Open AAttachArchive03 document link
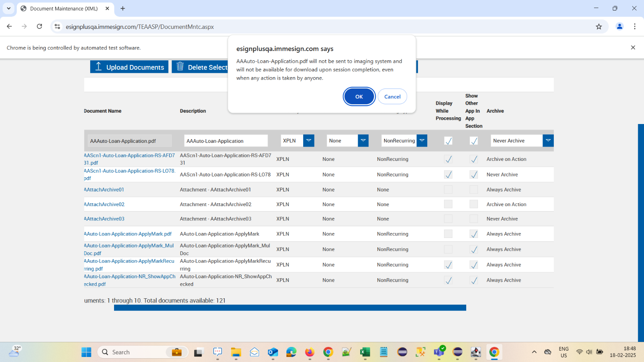 tap(104, 219)
